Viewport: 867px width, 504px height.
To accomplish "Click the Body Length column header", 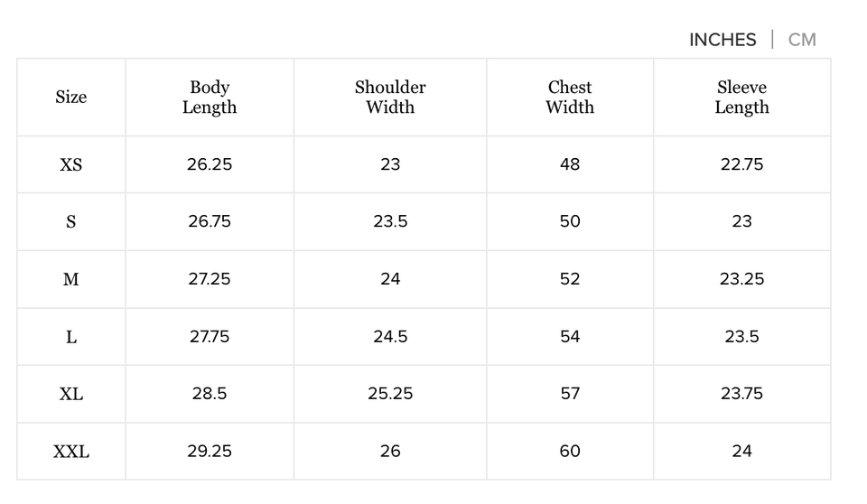I will pos(210,98).
